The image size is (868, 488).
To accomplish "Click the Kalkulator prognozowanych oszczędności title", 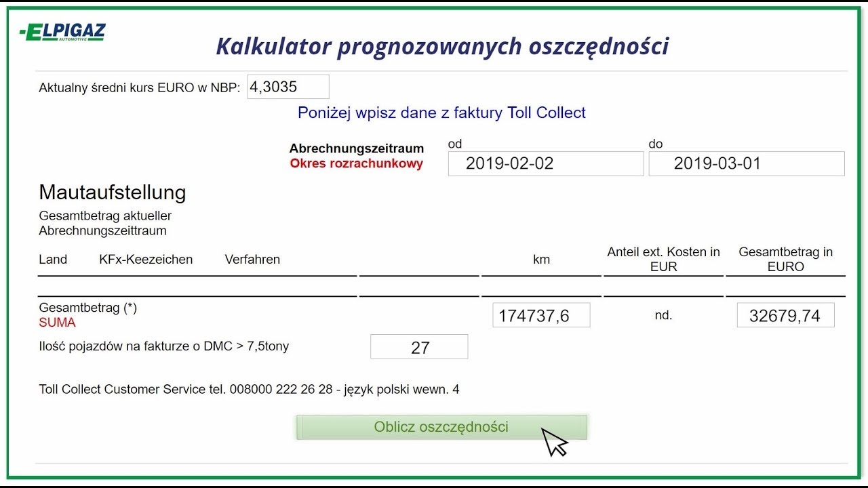I will point(442,46).
